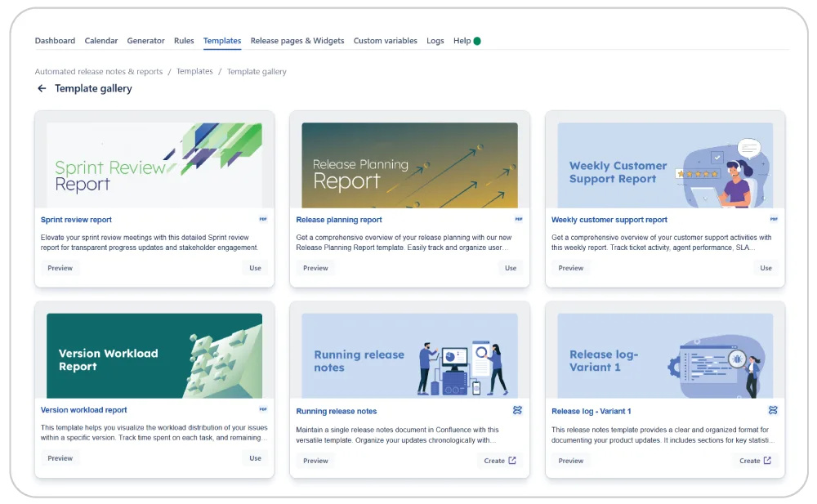The width and height of the screenshot is (817, 504).
Task: Click the back arrow beside Template gallery
Action: [x=42, y=89]
